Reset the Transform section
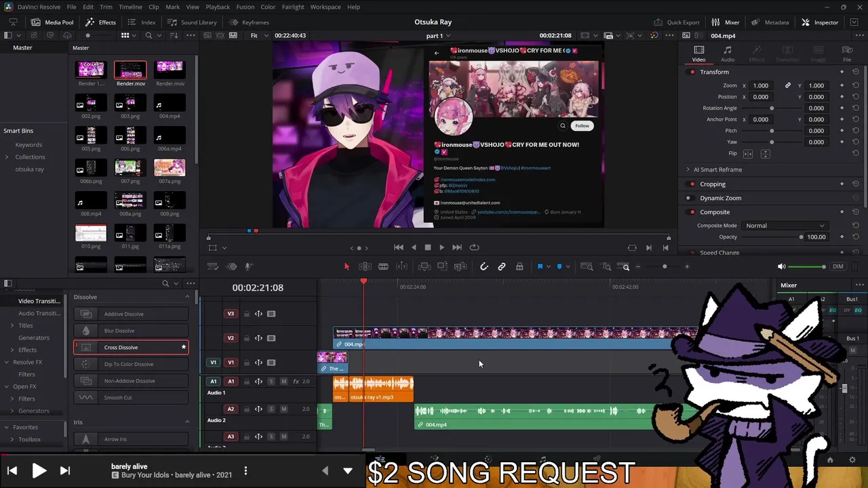The height and width of the screenshot is (488, 868). point(856,72)
